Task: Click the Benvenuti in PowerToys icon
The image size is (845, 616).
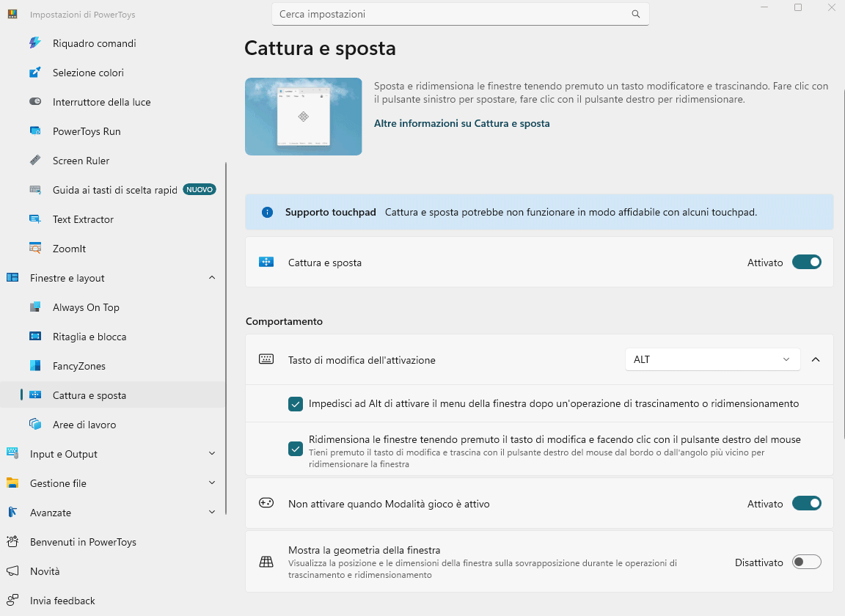Action: pyautogui.click(x=12, y=541)
